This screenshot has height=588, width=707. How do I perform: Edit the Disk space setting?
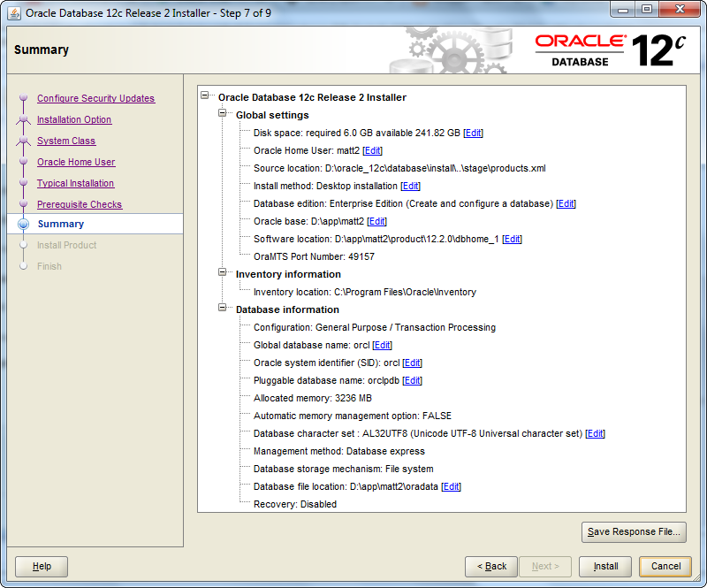click(x=474, y=133)
